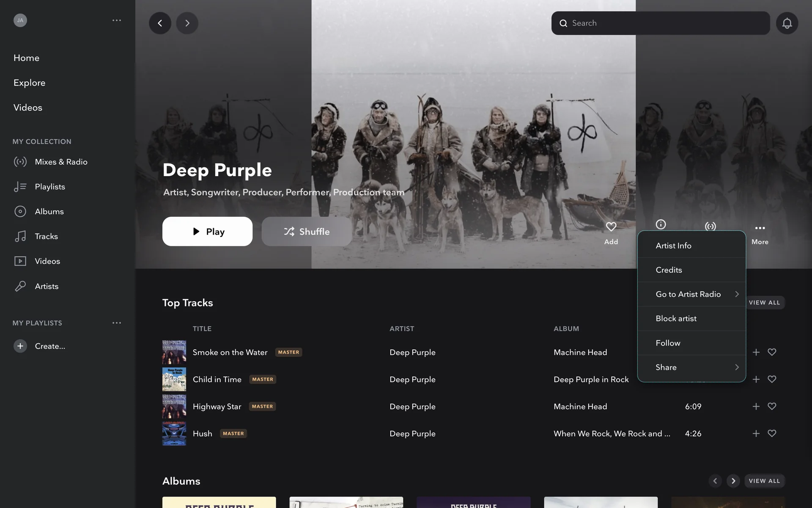Click the artist radio broadcast icon in header
812x508 pixels.
[710, 226]
